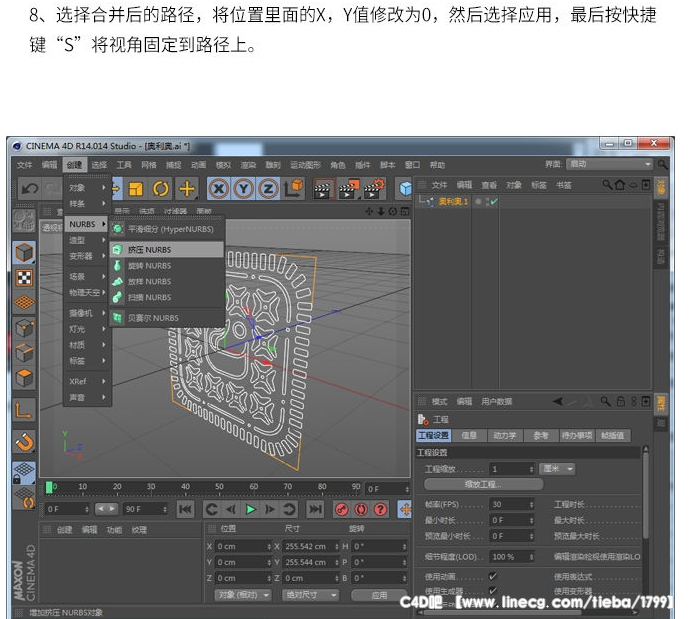Click search icon next to layout dropdown
The height and width of the screenshot is (619, 700).
[x=662, y=165]
